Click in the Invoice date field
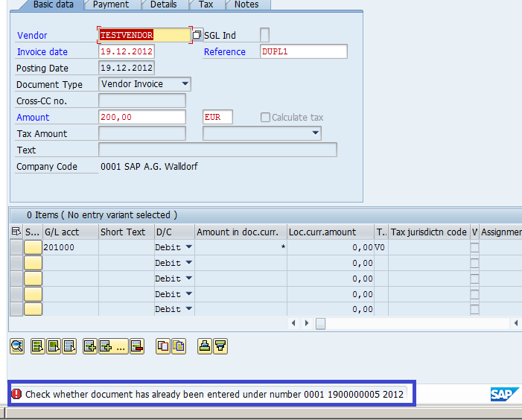 127,51
